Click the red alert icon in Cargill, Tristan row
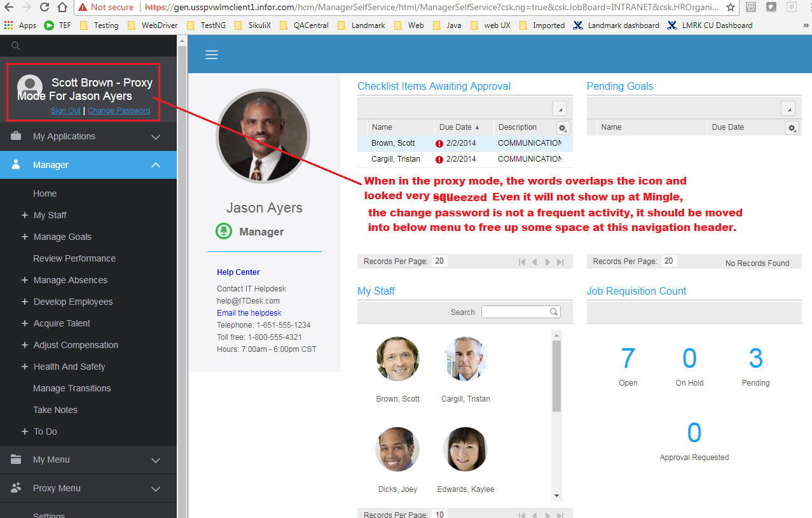 [439, 159]
